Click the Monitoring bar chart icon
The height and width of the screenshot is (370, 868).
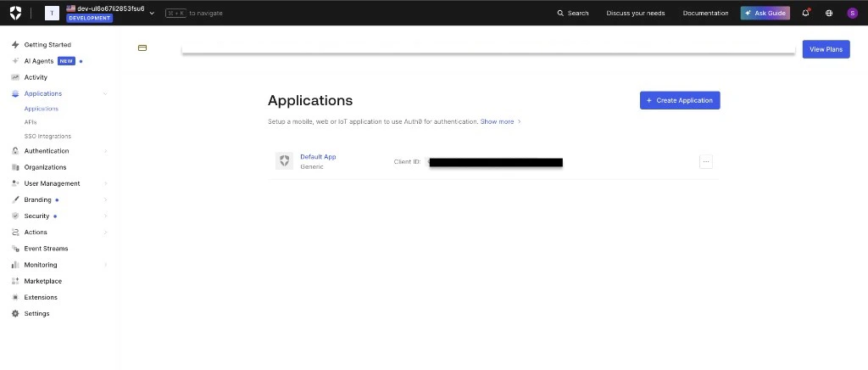15,265
